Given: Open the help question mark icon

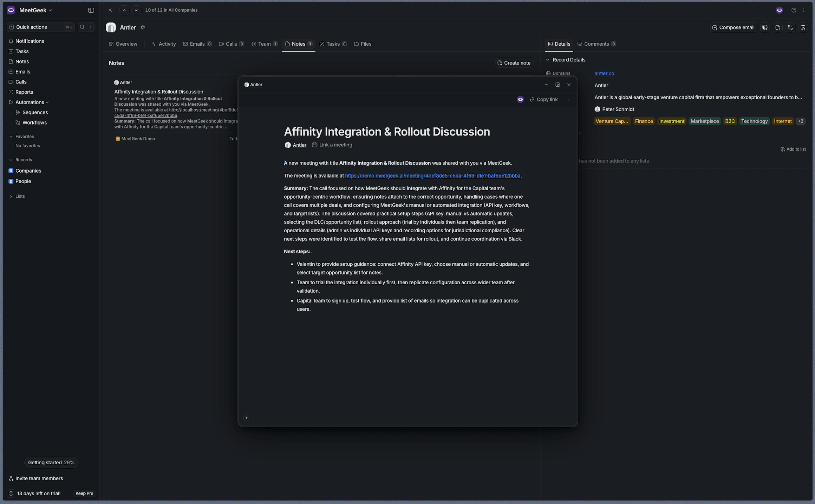Looking at the screenshot, I should click(x=794, y=10).
